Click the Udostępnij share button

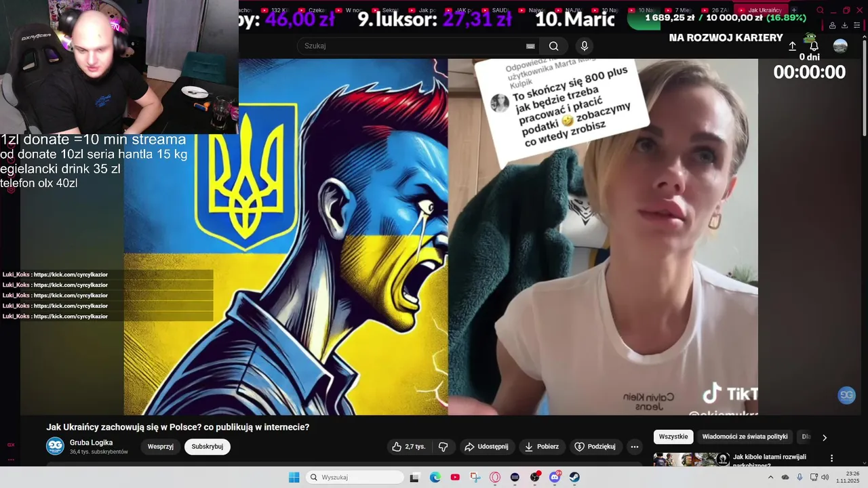tap(487, 447)
